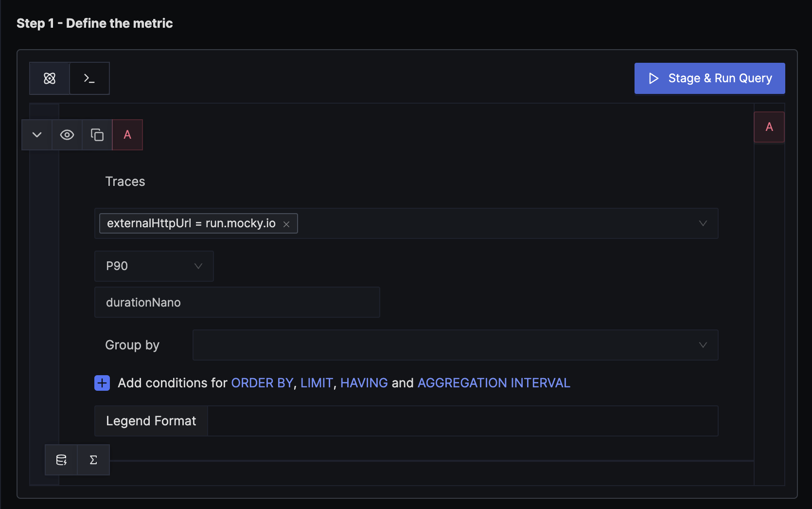This screenshot has width=812, height=509.
Task: Click the play icon in Stage & Run Query
Action: pyautogui.click(x=653, y=78)
